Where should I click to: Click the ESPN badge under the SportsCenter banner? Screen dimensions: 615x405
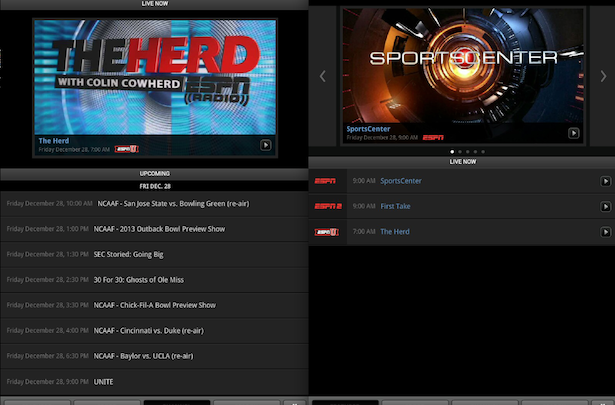click(433, 137)
